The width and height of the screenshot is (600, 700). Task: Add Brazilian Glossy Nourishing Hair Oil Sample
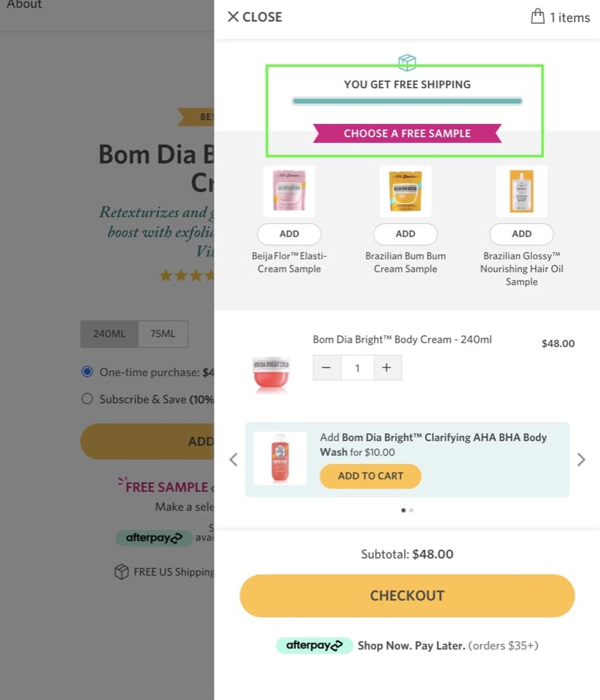pyautogui.click(x=522, y=234)
